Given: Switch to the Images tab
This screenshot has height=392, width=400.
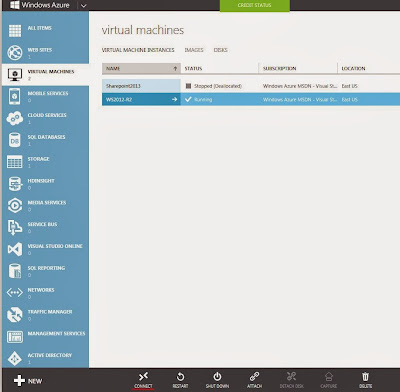Looking at the screenshot, I should (x=194, y=50).
